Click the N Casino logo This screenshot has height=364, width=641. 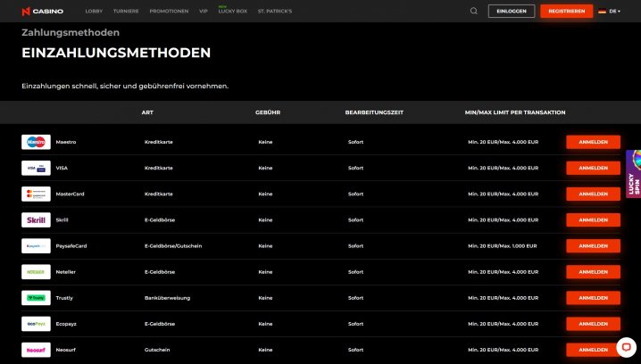click(x=43, y=12)
